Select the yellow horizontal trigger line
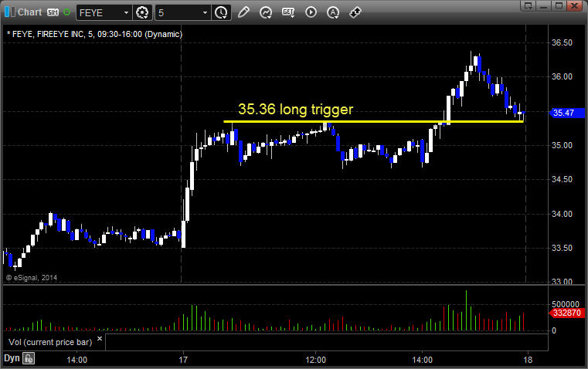This screenshot has height=369, width=588. pyautogui.click(x=373, y=121)
